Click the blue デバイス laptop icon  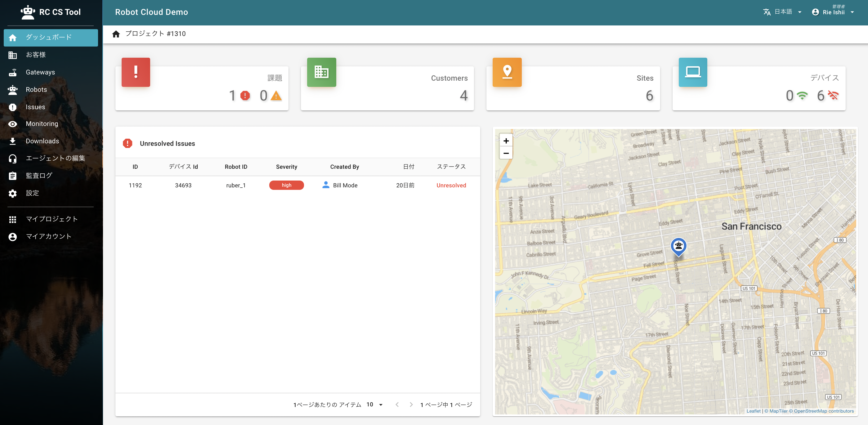pos(693,72)
